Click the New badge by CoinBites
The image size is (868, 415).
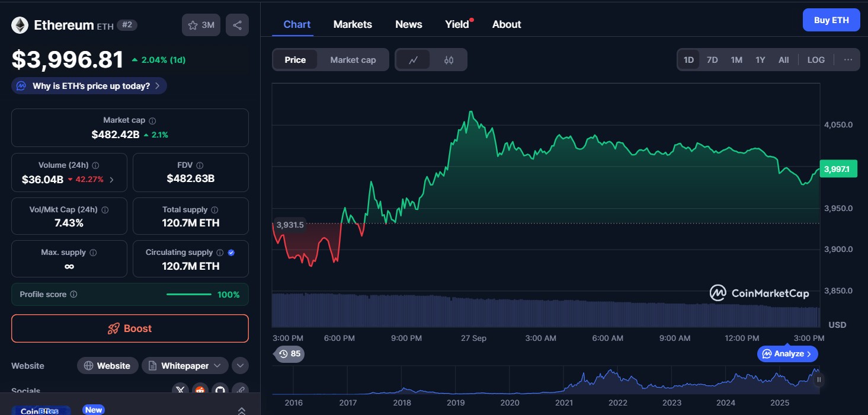tap(94, 410)
